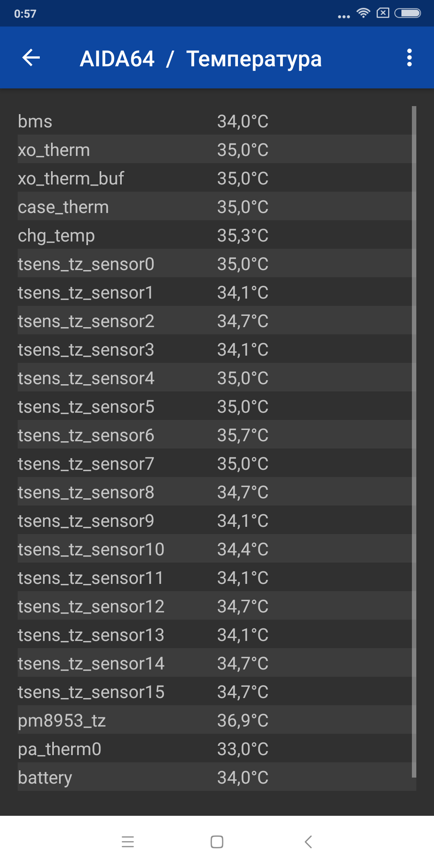The image size is (434, 868).
Task: Click the AIDA64 / Температура title
Action: 201,59
